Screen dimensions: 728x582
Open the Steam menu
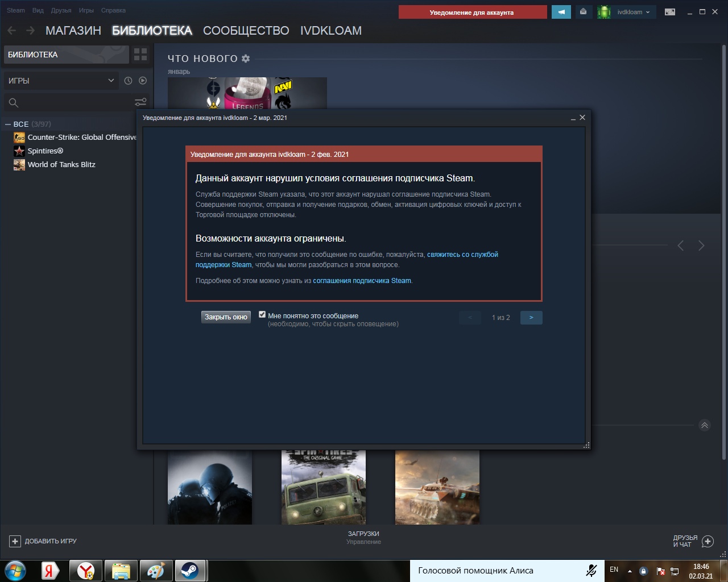tap(16, 10)
